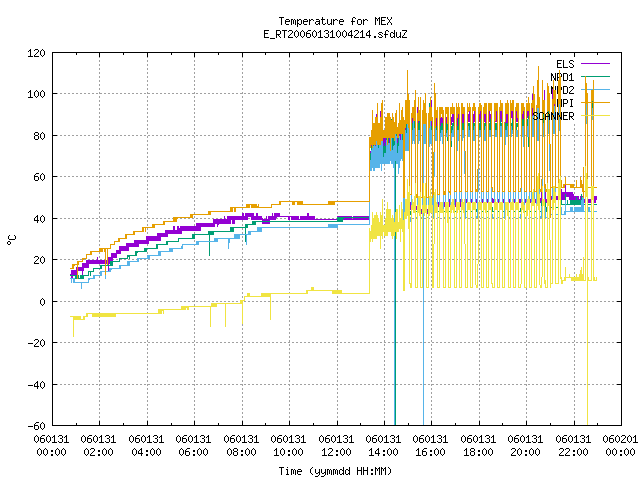This screenshot has height=480, width=640.
Task: Click the x-axis tick 060131 14:00
Action: [384, 446]
